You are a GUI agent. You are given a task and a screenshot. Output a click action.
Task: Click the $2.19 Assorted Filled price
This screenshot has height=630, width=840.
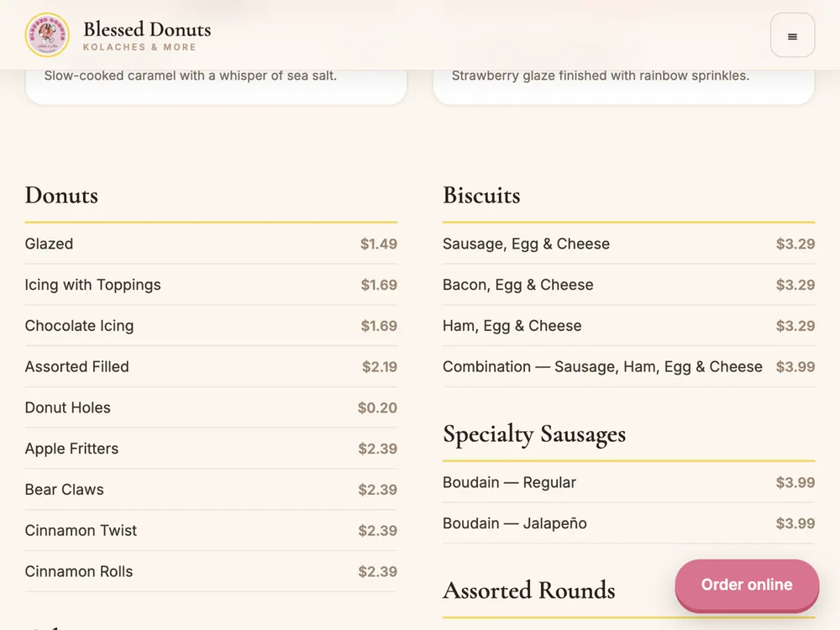380,366
